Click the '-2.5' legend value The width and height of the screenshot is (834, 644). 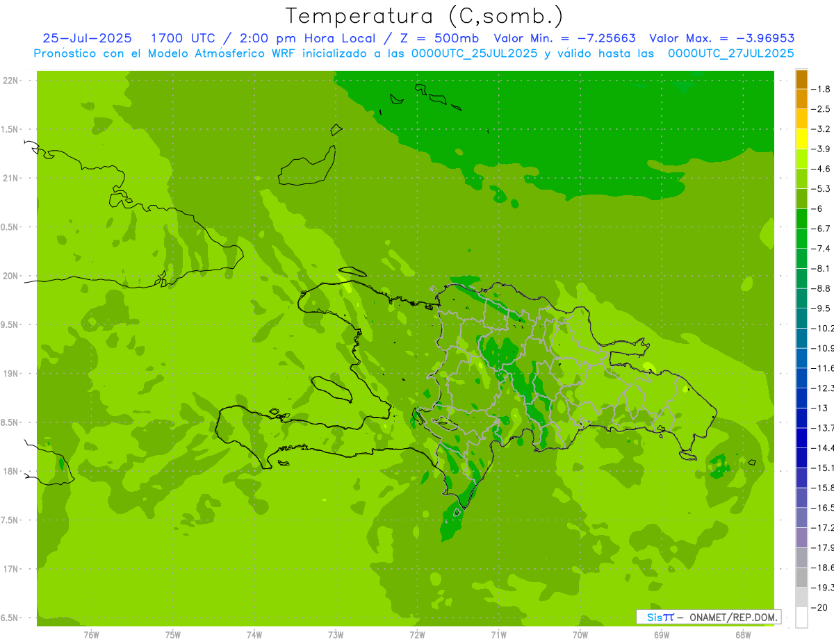[x=821, y=109]
